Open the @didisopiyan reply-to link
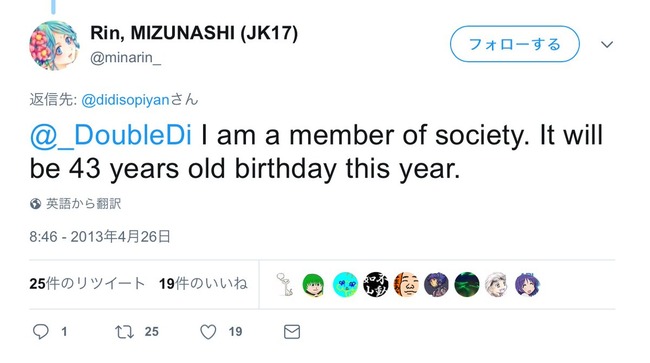 (x=125, y=100)
